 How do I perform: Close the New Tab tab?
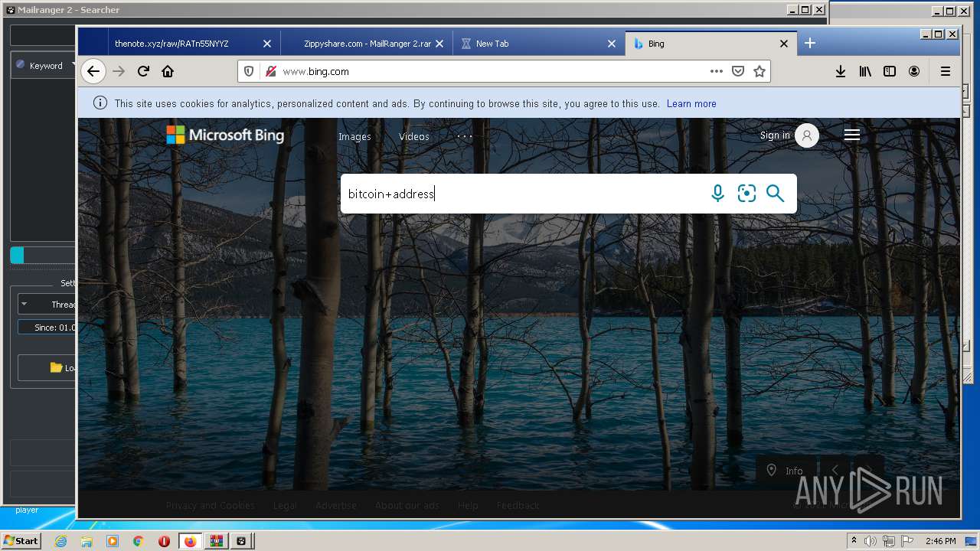point(612,44)
